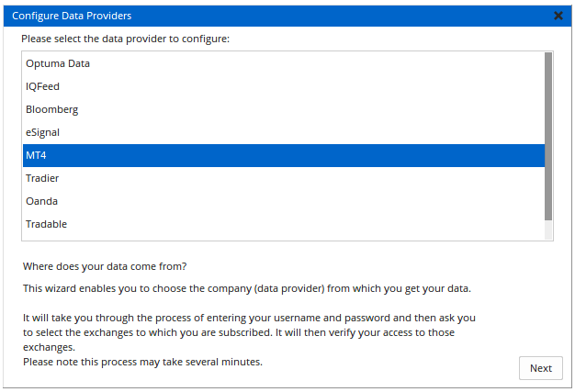Screen dimensions: 575x392
Task: Click the 'may take several minutes' note
Action: pos(142,362)
